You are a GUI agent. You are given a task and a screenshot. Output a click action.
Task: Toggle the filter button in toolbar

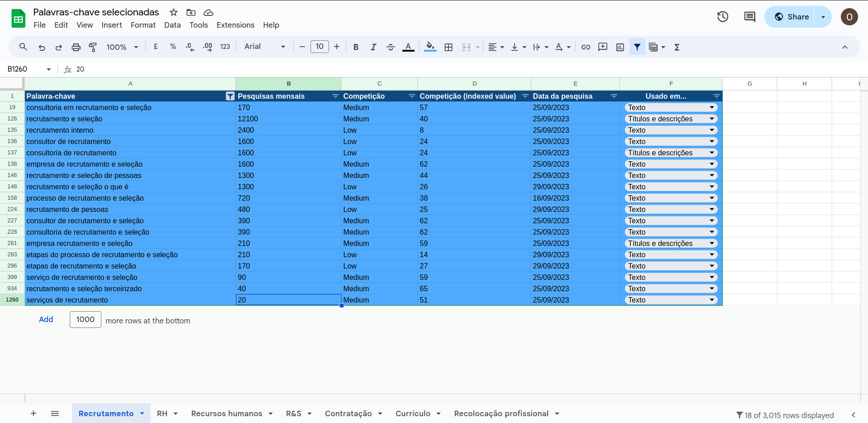coord(637,47)
